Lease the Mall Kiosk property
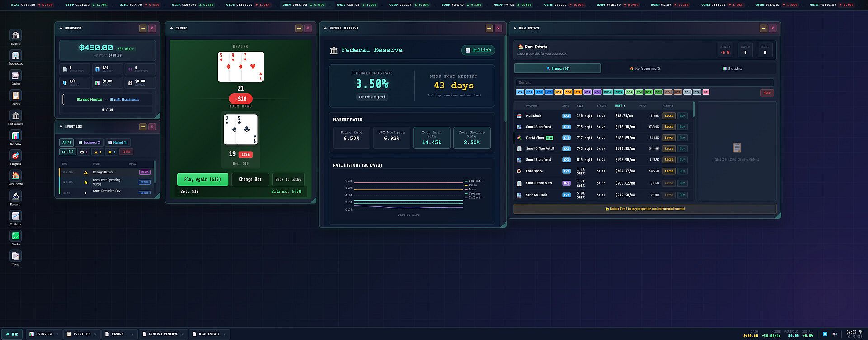This screenshot has height=340, width=868. 669,116
